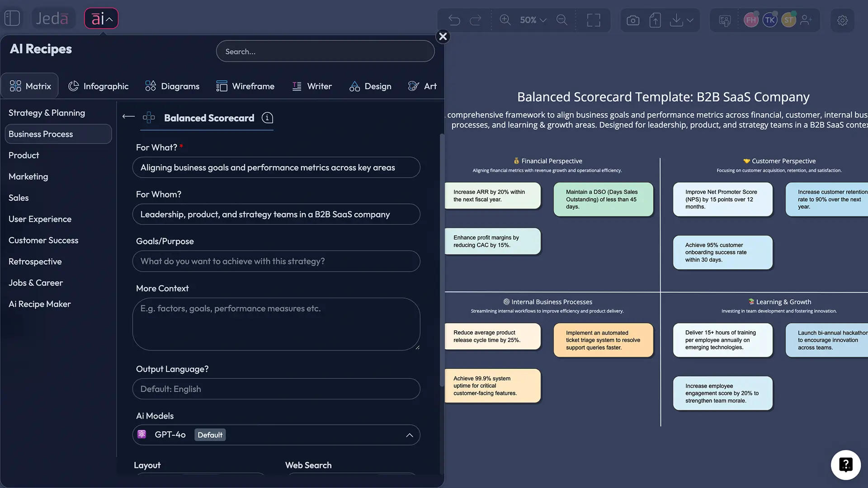Switch to the Diagrams category
This screenshot has width=868, height=488.
pyautogui.click(x=172, y=86)
